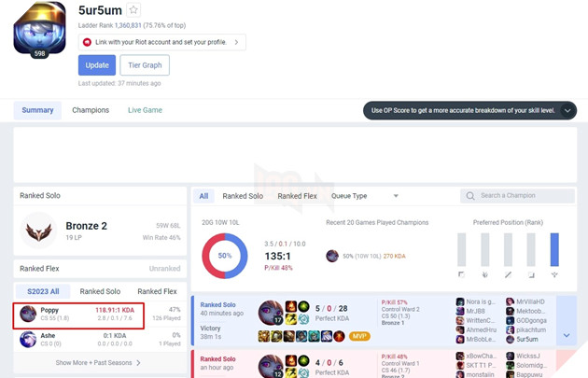Image resolution: width=588 pixels, height=378 pixels.
Task: Select Ranked Flex in champion stats panel
Action: 157,291
